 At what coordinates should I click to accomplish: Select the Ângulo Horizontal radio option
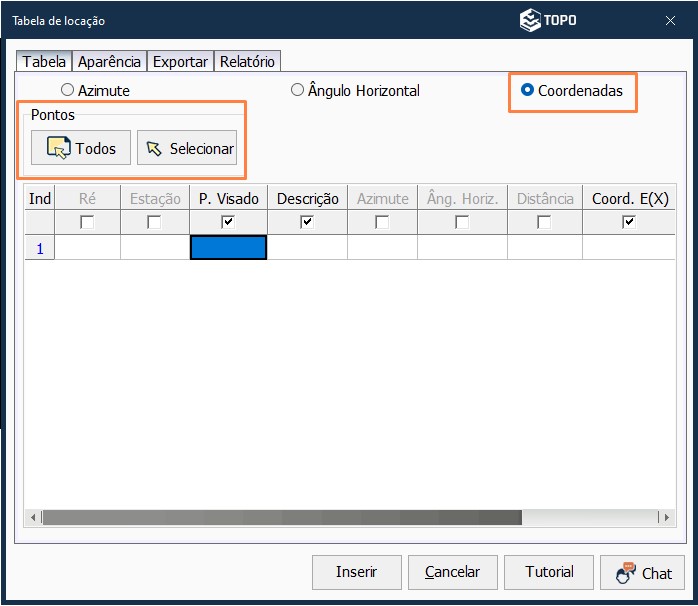tap(297, 89)
